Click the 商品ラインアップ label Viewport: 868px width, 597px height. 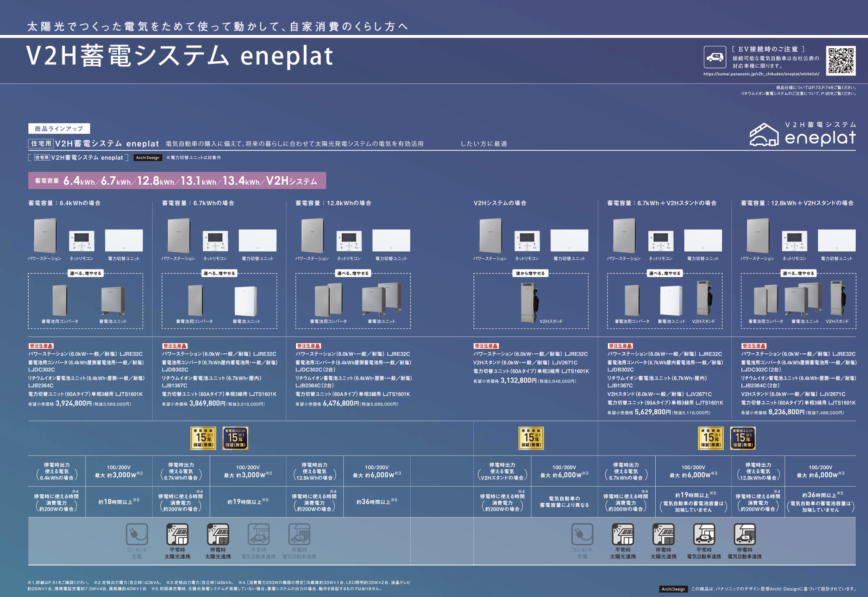pyautogui.click(x=59, y=128)
